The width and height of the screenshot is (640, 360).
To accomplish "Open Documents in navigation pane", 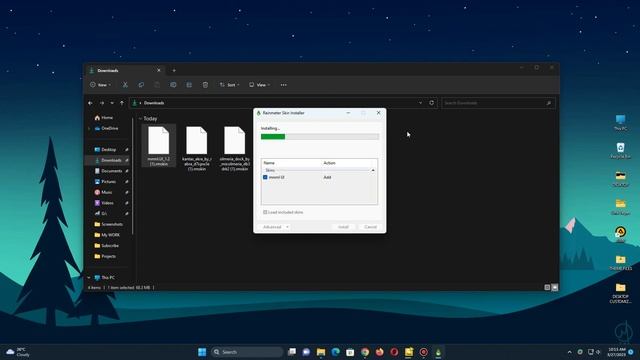I will click(109, 171).
